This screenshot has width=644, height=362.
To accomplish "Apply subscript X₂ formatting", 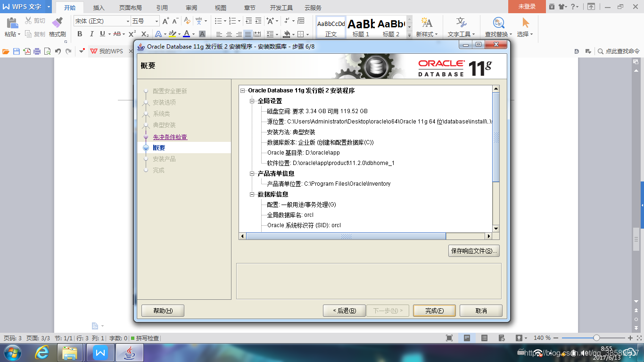I will [145, 34].
